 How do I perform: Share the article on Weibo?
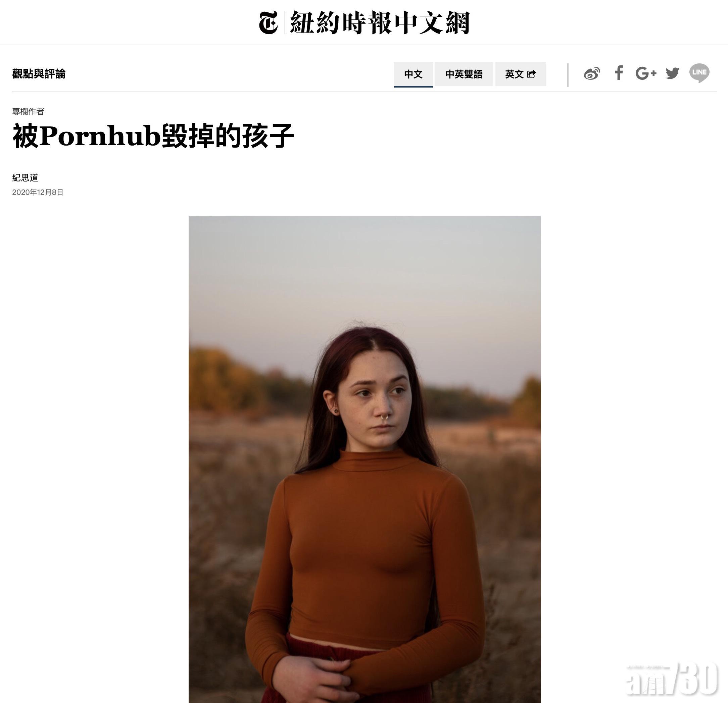(592, 73)
